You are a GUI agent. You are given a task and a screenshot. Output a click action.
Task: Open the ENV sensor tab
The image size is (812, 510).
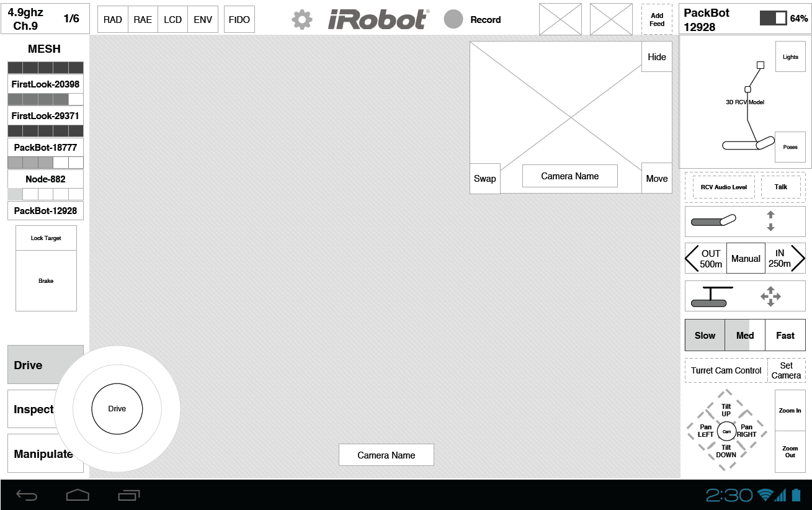(203, 20)
